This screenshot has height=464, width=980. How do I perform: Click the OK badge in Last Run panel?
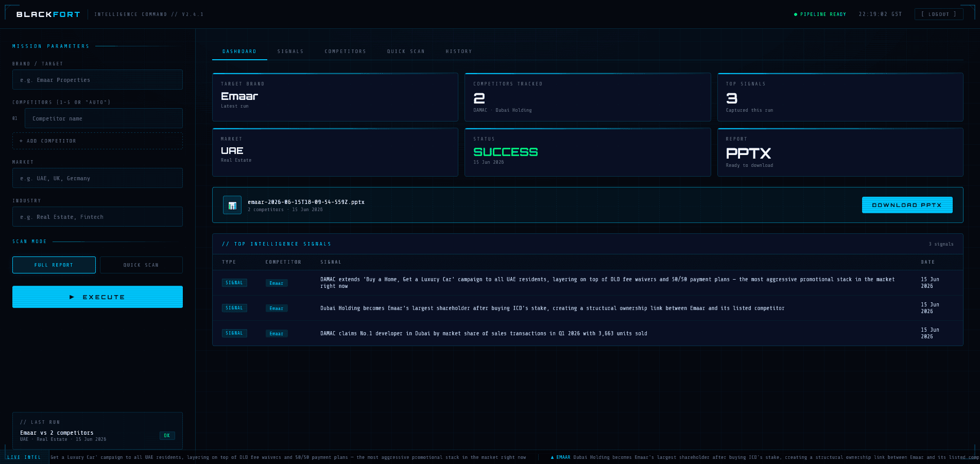point(167,436)
